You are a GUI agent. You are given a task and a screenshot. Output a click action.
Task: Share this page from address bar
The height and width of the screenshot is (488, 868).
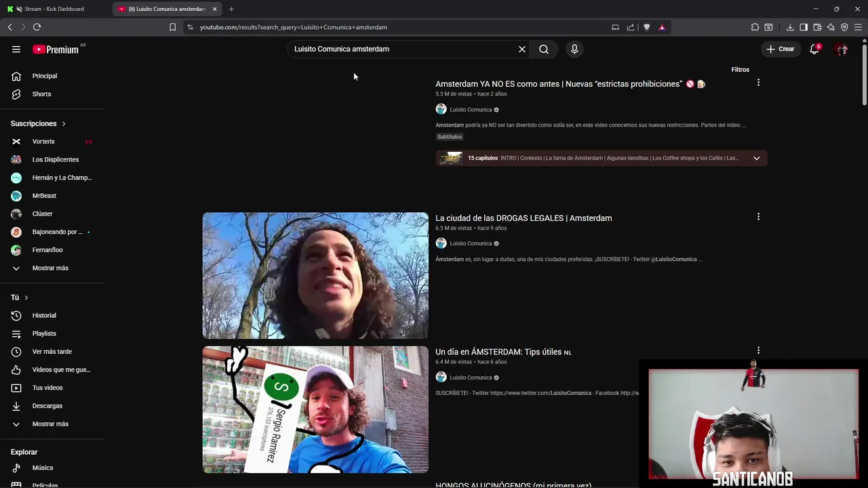631,27
